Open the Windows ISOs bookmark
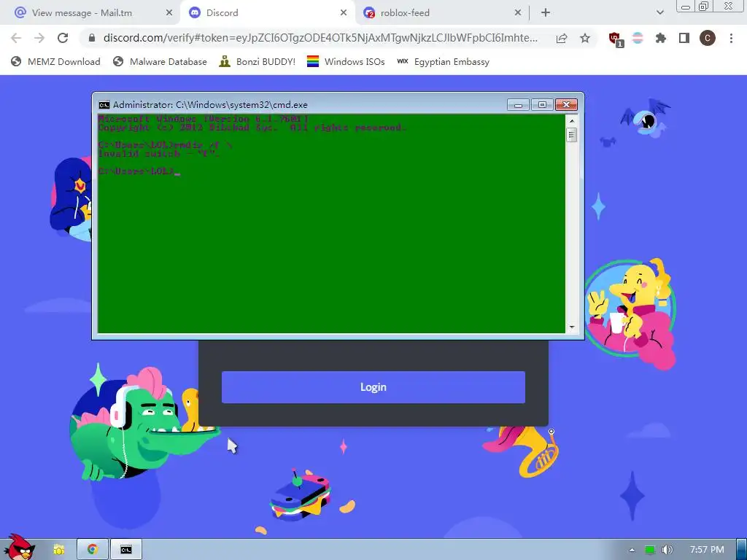Screen dimensions: 747x560 (x=346, y=62)
